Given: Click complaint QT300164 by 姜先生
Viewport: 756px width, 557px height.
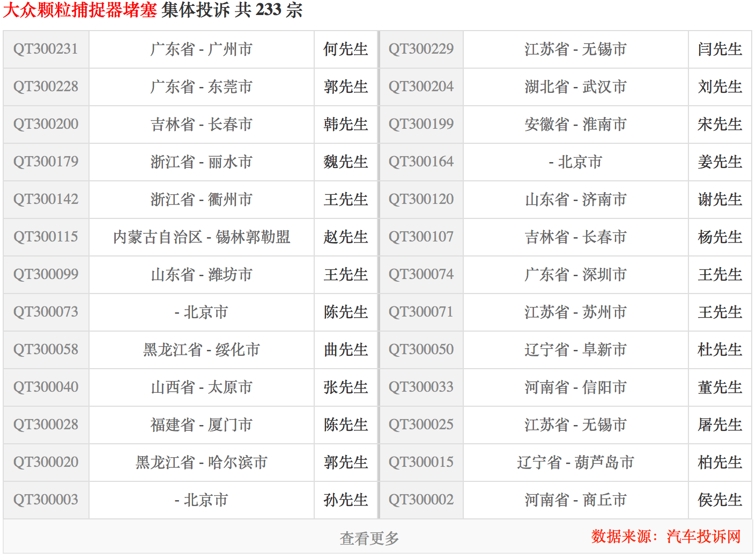Looking at the screenshot, I should (x=421, y=162).
